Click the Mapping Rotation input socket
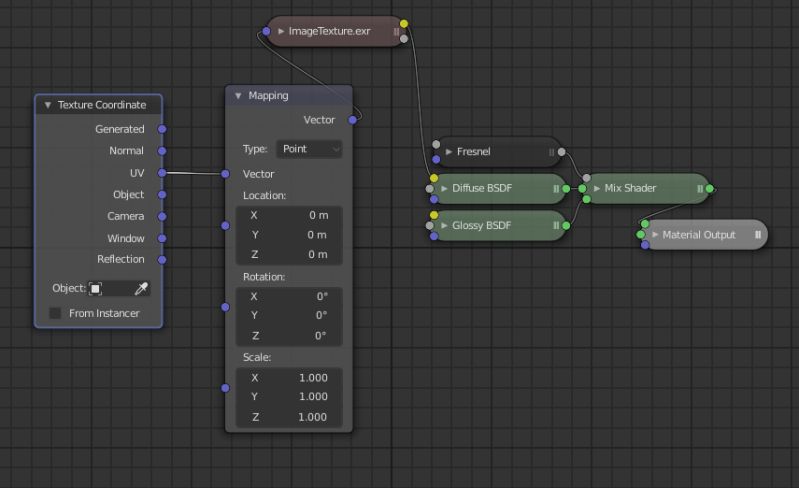Image resolution: width=799 pixels, height=488 pixels. (225, 307)
